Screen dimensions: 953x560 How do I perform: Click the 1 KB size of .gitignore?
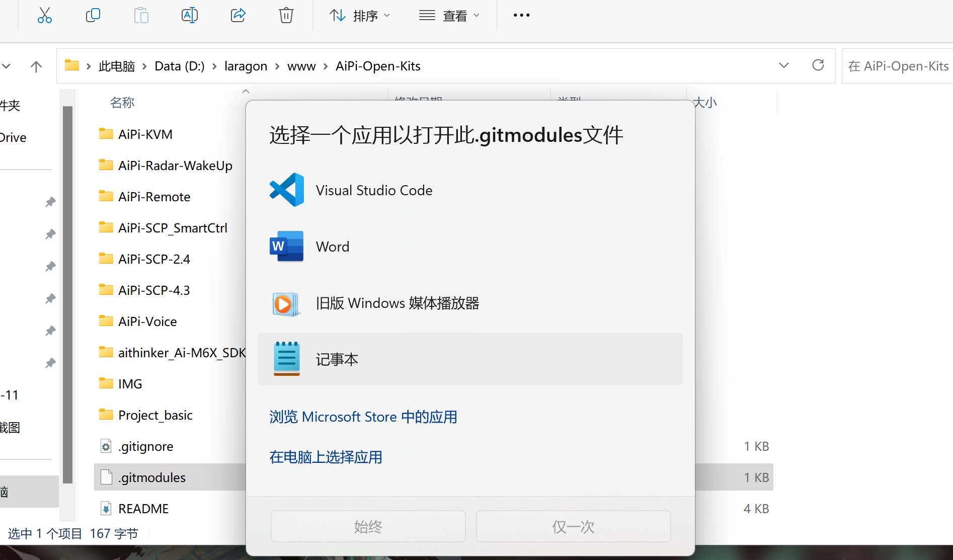(x=756, y=446)
